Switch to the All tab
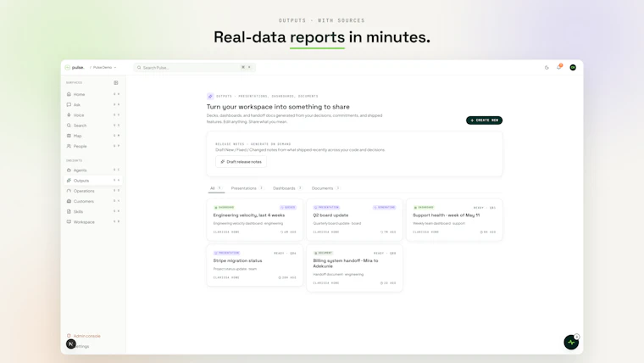Viewport: 644px width, 363px height. [x=215, y=188]
